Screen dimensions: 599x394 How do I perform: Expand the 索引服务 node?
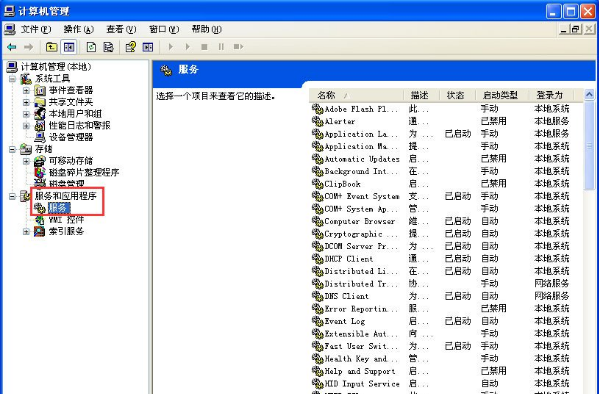pos(26,232)
